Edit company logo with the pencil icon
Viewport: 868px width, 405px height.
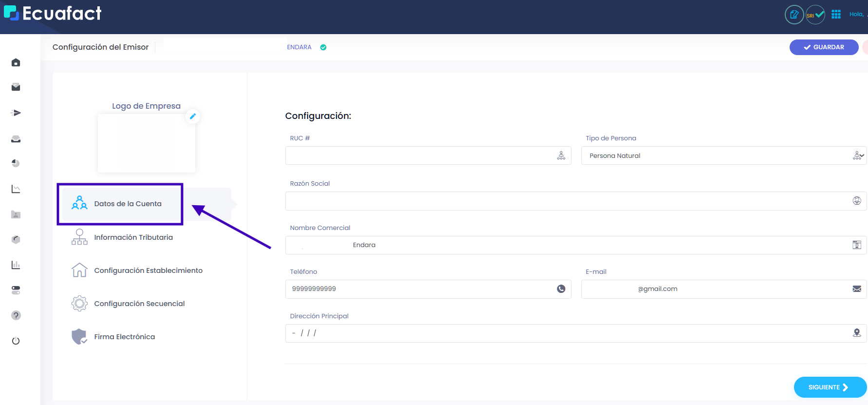click(193, 116)
